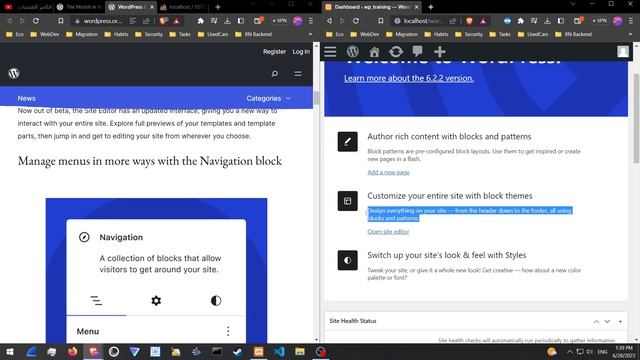Close the active WordPress tab
Screen dimensions: 640x360
point(151,7)
